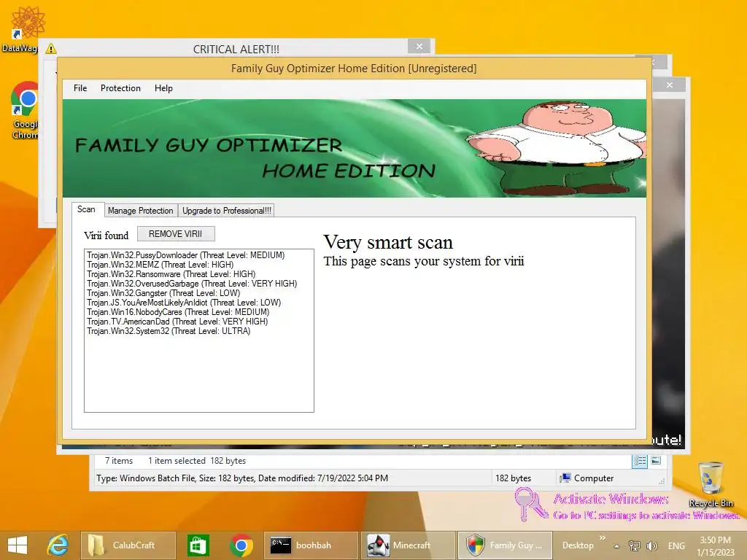This screenshot has height=560, width=747.
Task: Select the Trojan.TV.AmericanDad entry
Action: [177, 322]
